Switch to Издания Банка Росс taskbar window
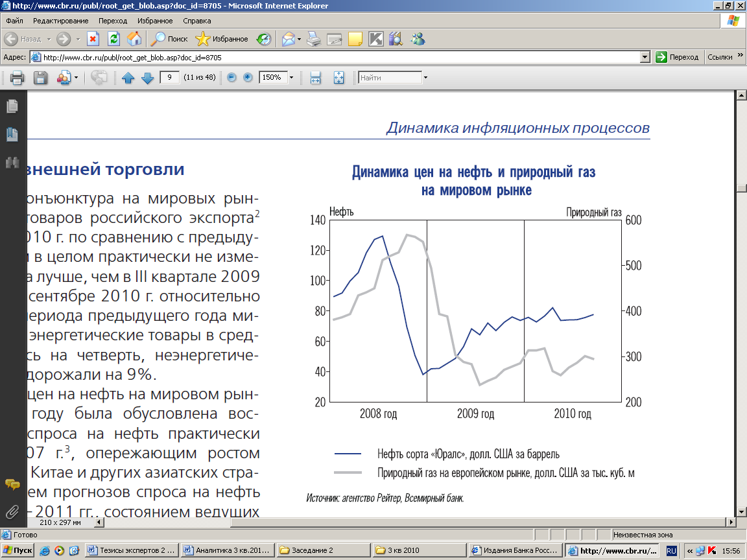This screenshot has height=560, width=747. (x=516, y=550)
